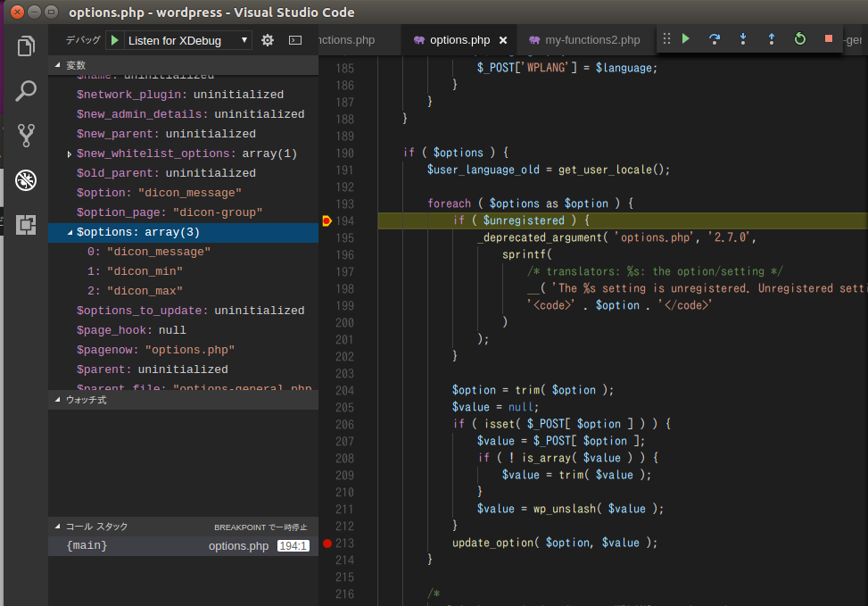Click the green Continue debug button
This screenshot has width=868, height=606.
(685, 39)
